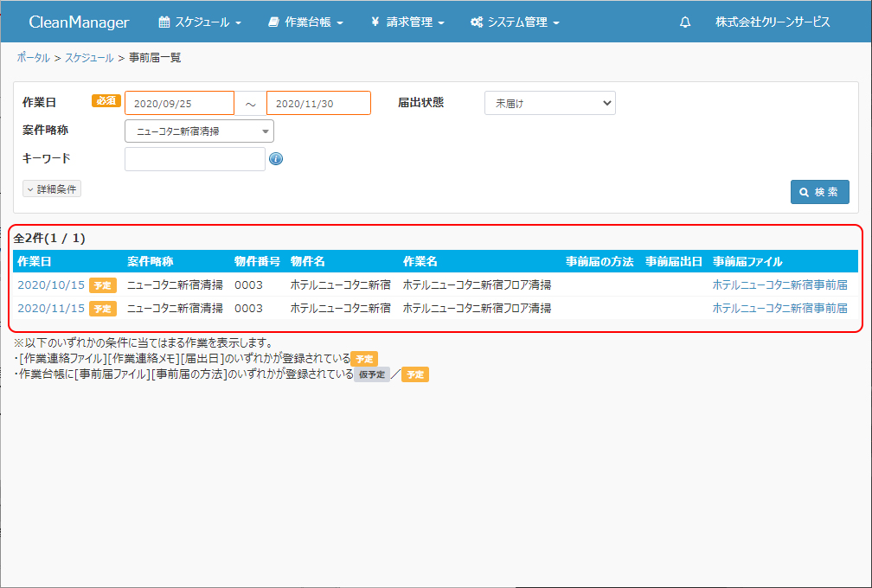Expand the 詳細条件 section
This screenshot has height=588, width=872.
pyautogui.click(x=52, y=189)
